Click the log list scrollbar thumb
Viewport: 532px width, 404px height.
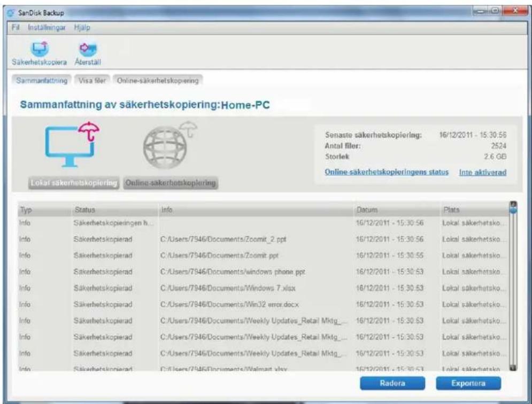click(513, 211)
